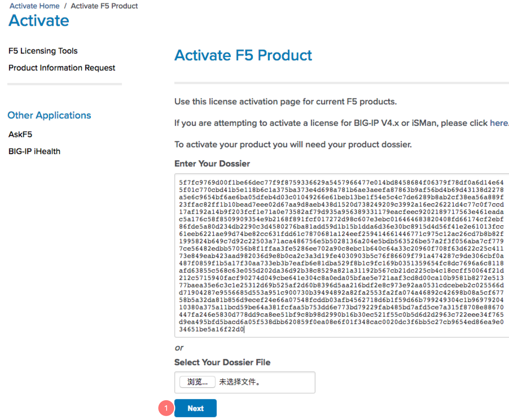
Task: Select Product Information Request sidebar item
Action: [62, 68]
